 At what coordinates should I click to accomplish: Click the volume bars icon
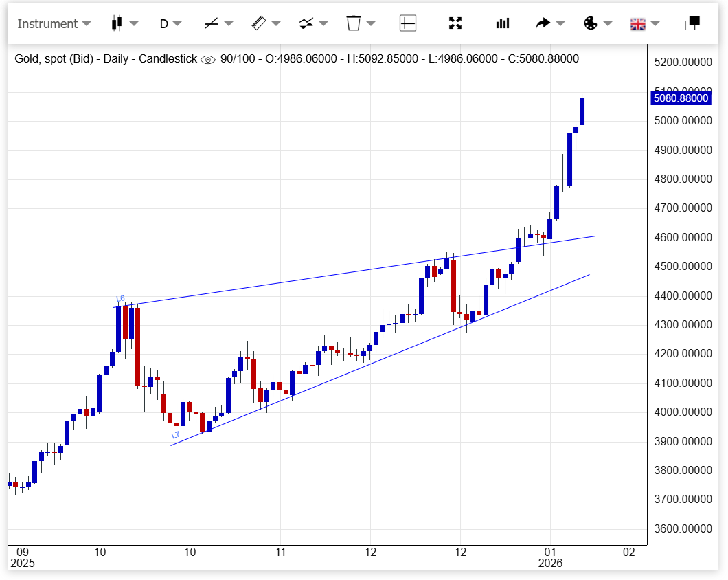tap(503, 23)
